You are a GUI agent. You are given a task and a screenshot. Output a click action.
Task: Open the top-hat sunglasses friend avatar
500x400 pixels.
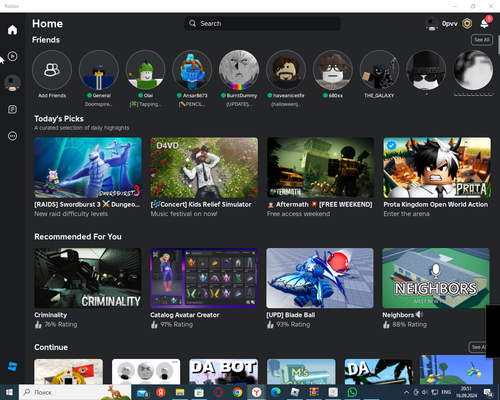point(426,70)
